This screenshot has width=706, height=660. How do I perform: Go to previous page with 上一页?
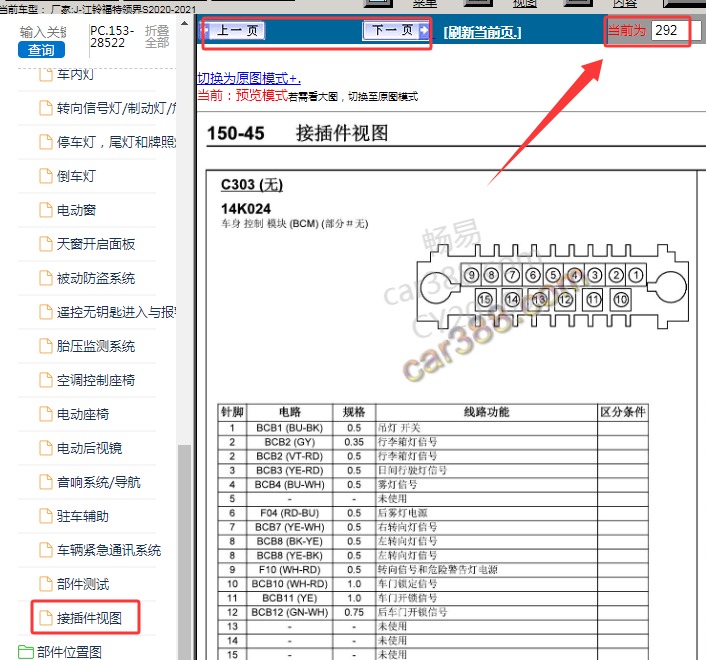click(x=235, y=31)
